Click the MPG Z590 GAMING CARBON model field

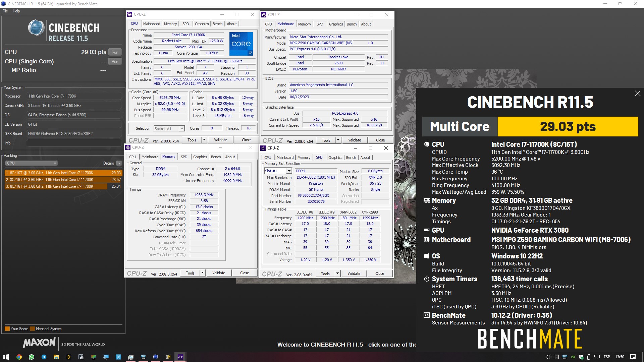pos(321,43)
